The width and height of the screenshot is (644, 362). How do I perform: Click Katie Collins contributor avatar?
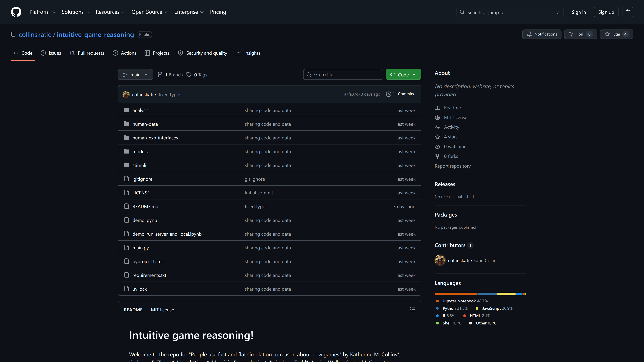tap(440, 260)
